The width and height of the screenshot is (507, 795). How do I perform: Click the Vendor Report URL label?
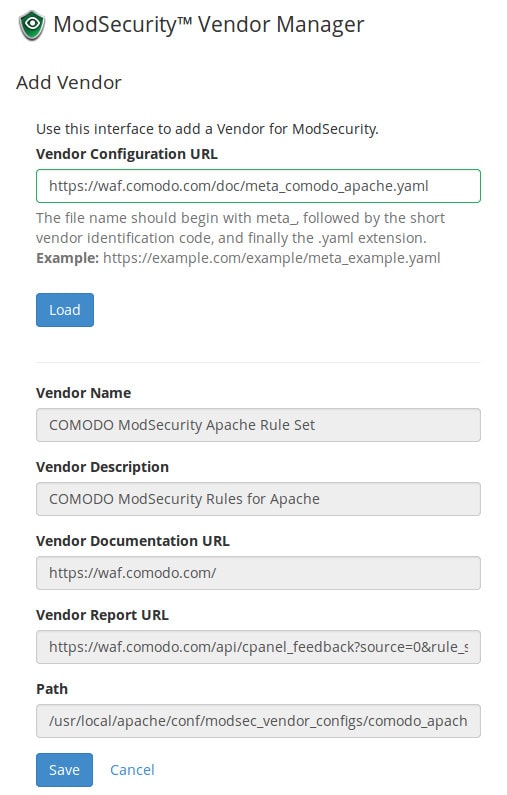pyautogui.click(x=102, y=615)
